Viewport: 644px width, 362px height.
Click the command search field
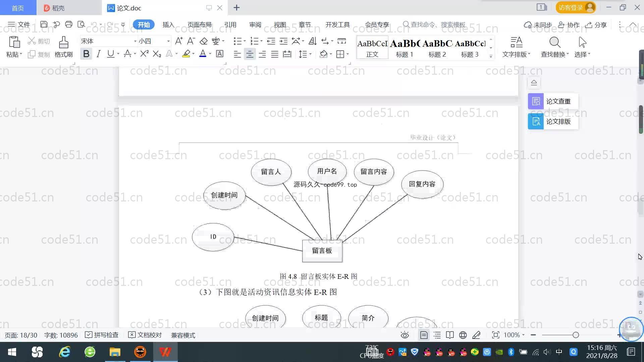click(435, 24)
